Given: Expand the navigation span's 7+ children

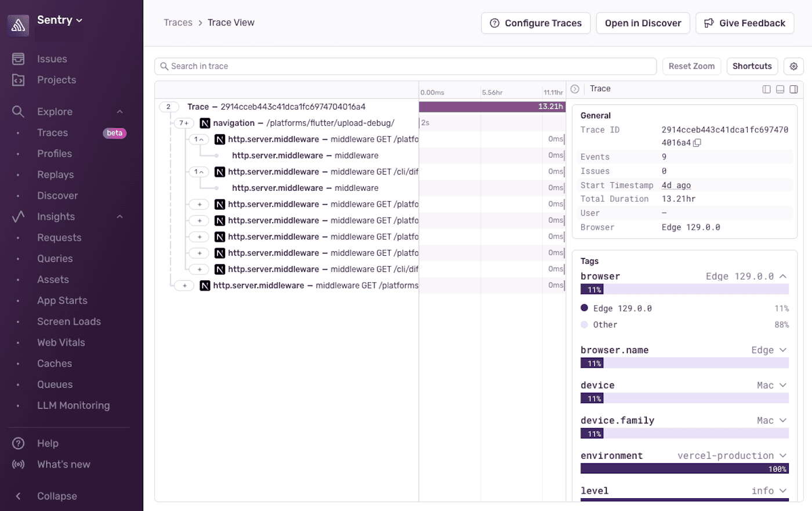Looking at the screenshot, I should tap(184, 122).
